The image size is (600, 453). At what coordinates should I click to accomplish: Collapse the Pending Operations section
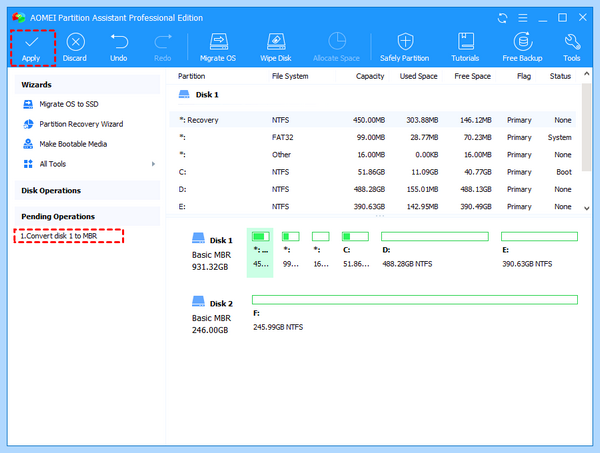[87, 217]
